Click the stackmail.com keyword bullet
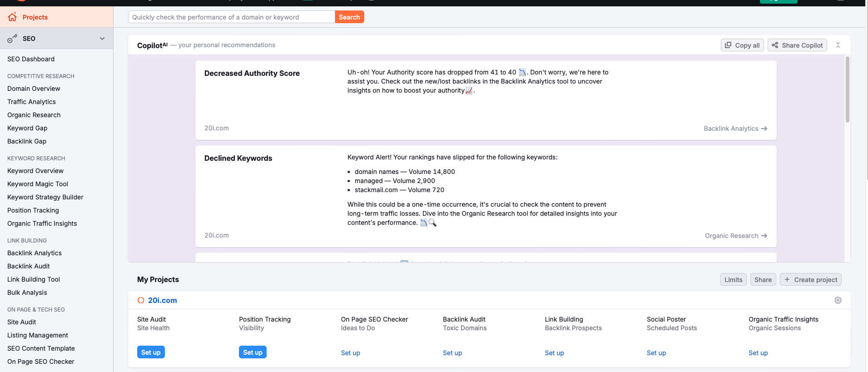This screenshot has width=868, height=372. (x=399, y=190)
